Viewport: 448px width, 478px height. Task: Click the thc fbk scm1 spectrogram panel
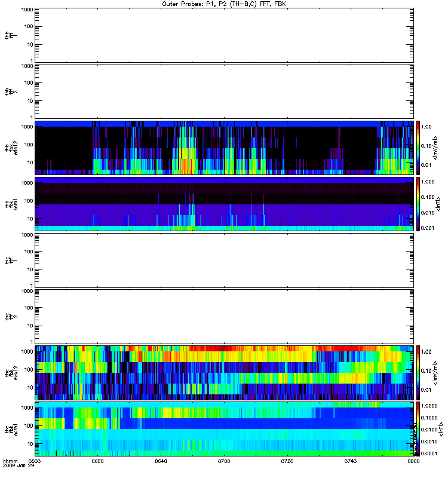pyautogui.click(x=224, y=429)
